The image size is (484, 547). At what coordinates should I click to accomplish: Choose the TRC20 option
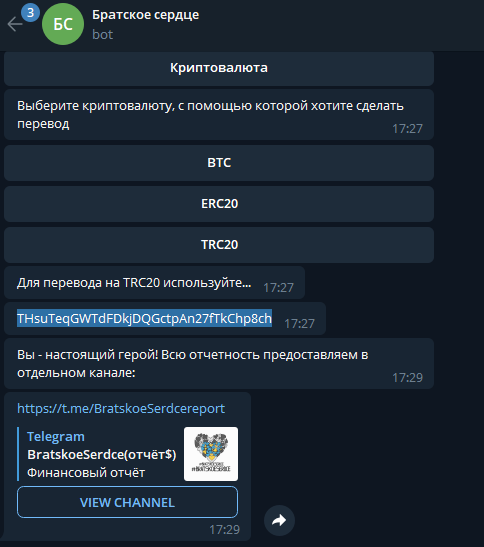pyautogui.click(x=219, y=245)
